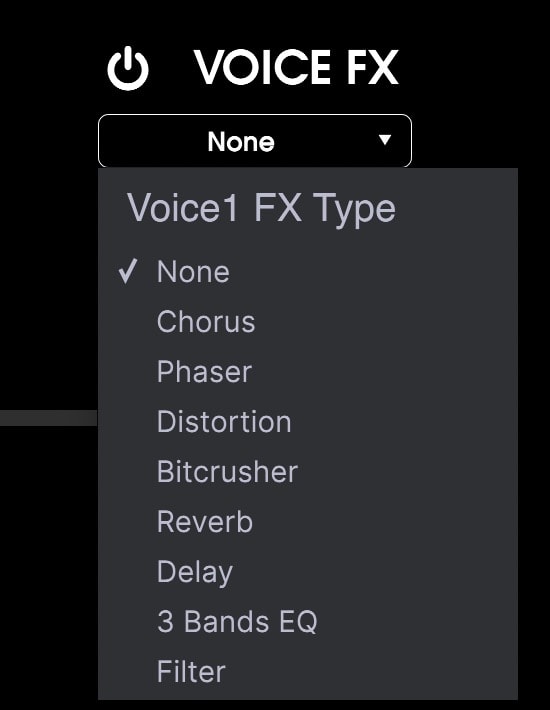Click the None text inside the selector box
Screen dimensions: 550x710
tap(241, 142)
